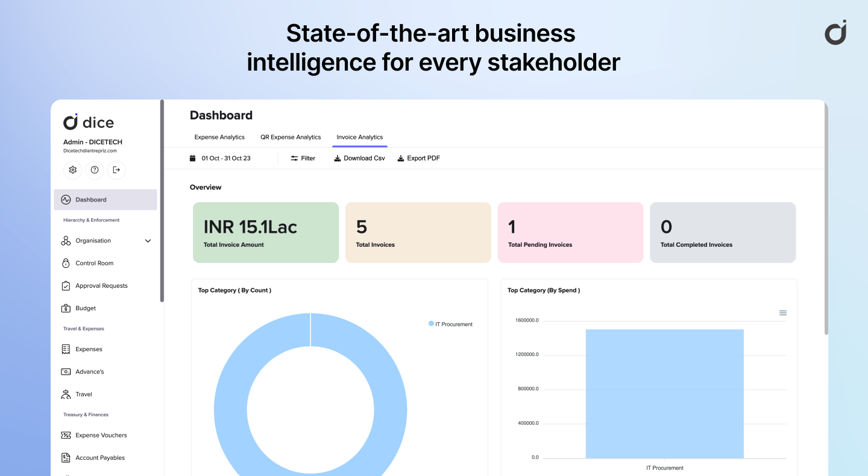This screenshot has width=868, height=476.
Task: Click the logout icon under admin email
Action: coord(116,170)
